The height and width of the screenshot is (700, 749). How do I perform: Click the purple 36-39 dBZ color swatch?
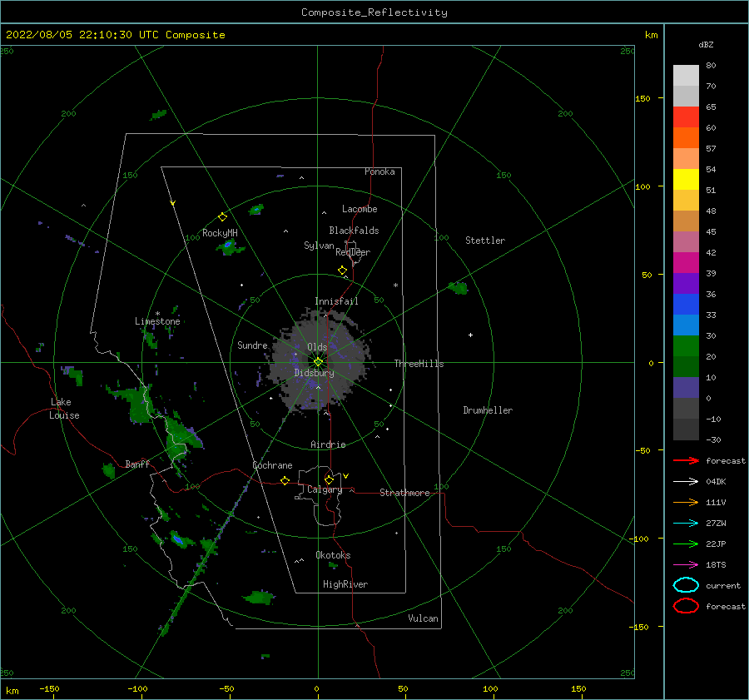(686, 284)
